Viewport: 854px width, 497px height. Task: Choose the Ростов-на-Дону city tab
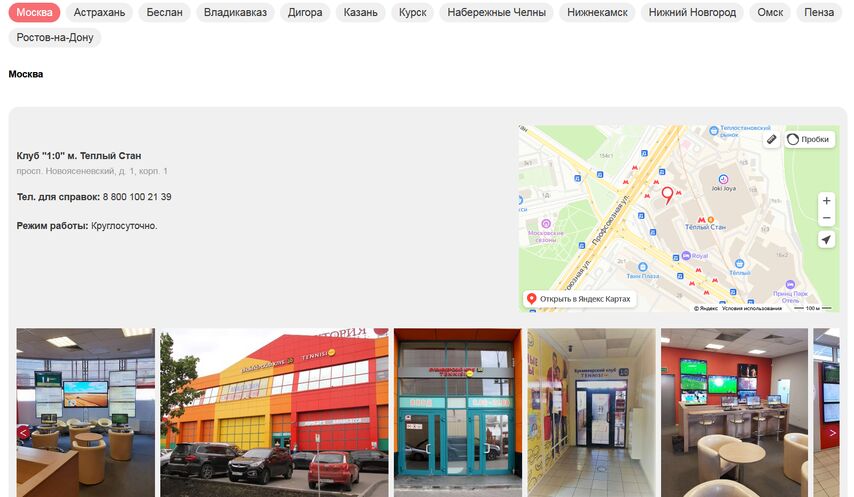click(55, 38)
